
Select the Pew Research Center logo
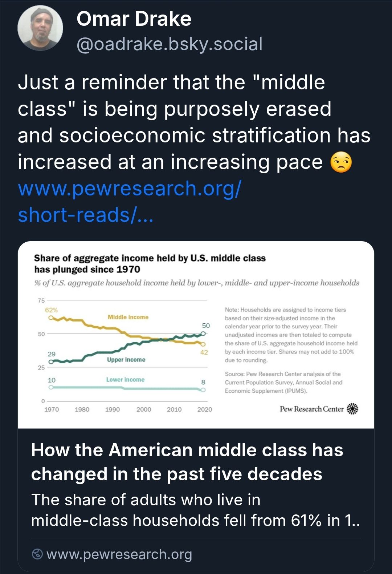click(318, 409)
